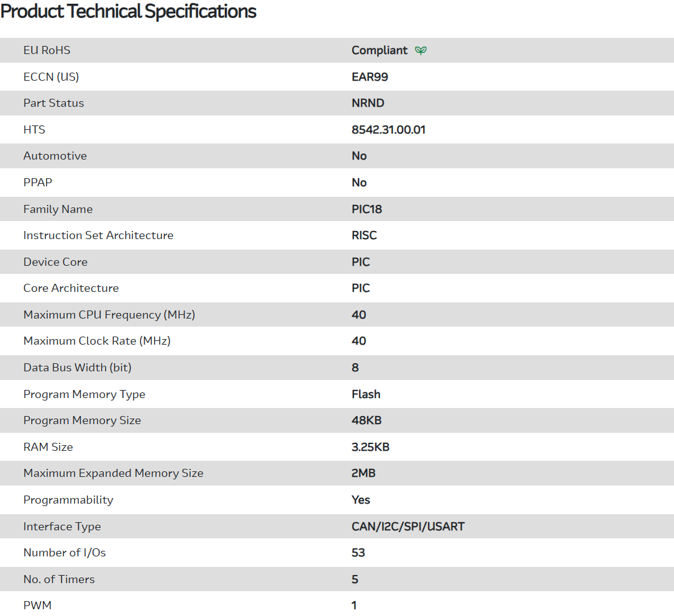674x616 pixels.
Task: Click the HTS code 8542.31.00.01
Action: coord(388,130)
